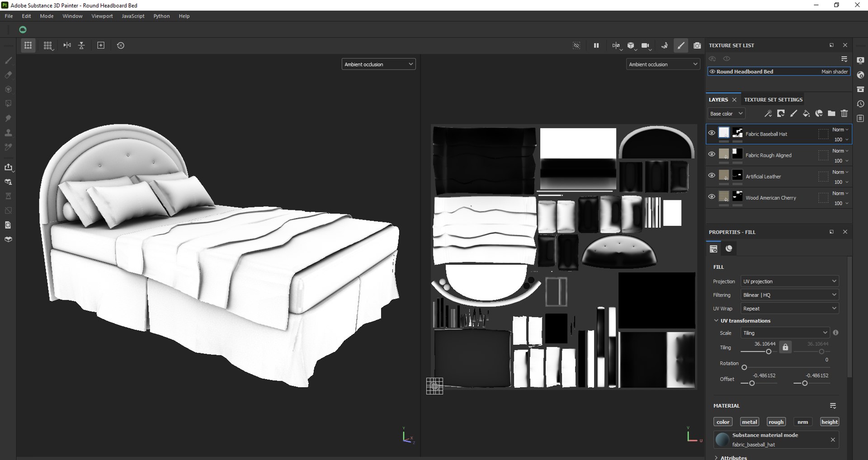Switch to the Texture Set Settings tab

click(x=773, y=99)
